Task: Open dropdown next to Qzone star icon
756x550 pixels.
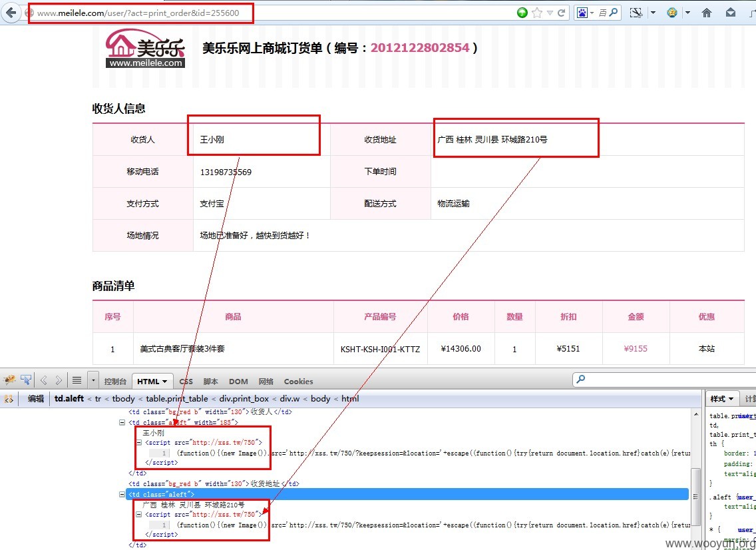Action: pos(687,13)
